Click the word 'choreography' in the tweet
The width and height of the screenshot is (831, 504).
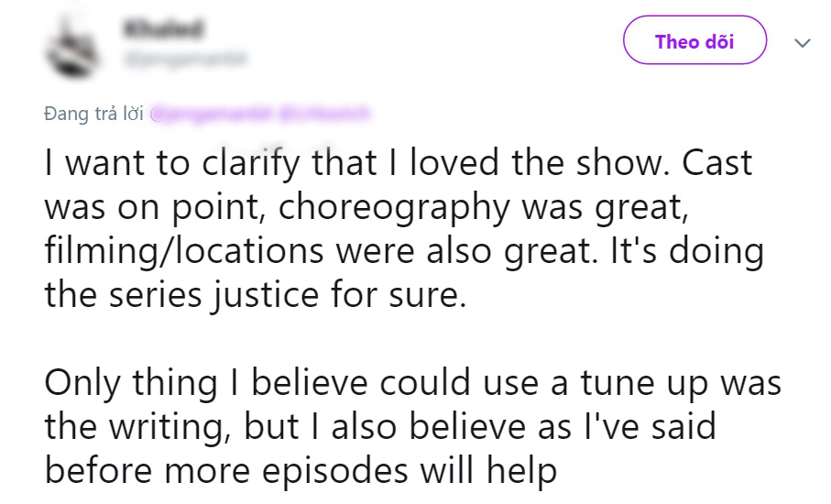[394, 207]
